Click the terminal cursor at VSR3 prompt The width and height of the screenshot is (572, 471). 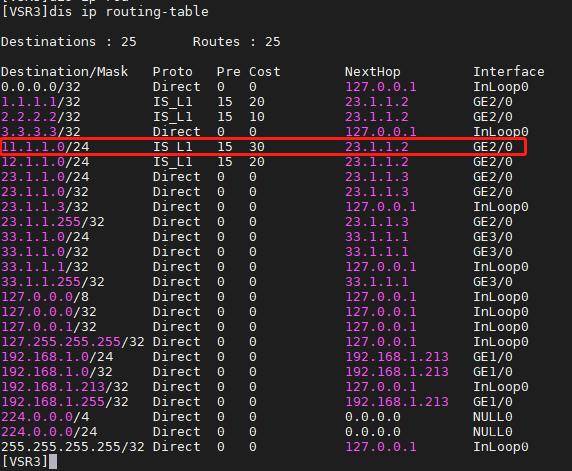click(x=53, y=462)
